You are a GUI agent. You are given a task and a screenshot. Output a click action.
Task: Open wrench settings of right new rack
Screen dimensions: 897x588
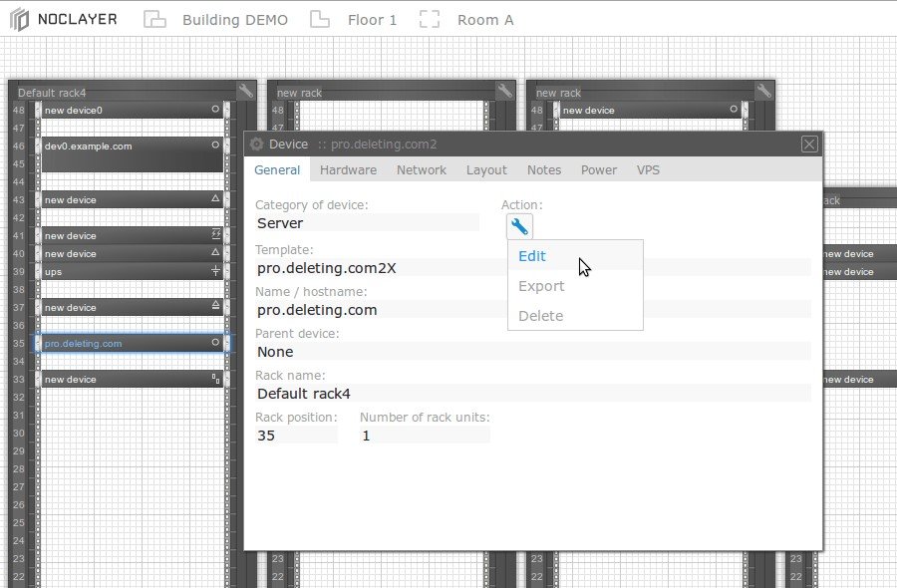(764, 91)
